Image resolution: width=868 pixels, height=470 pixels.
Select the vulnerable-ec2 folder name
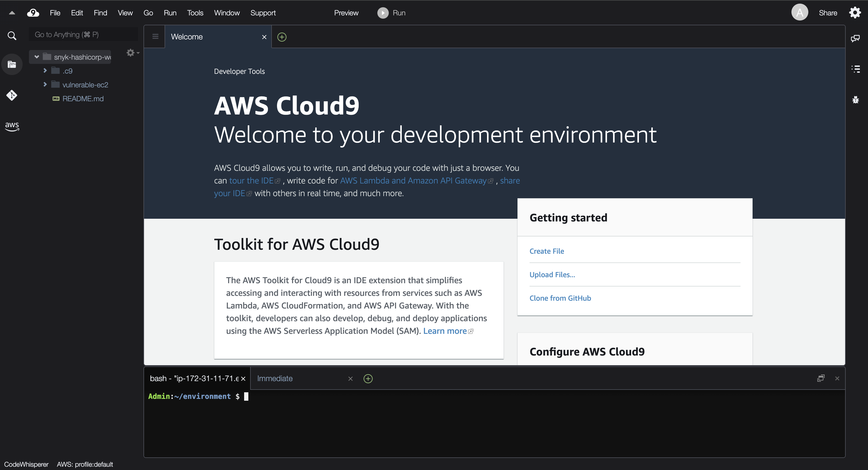pyautogui.click(x=85, y=85)
